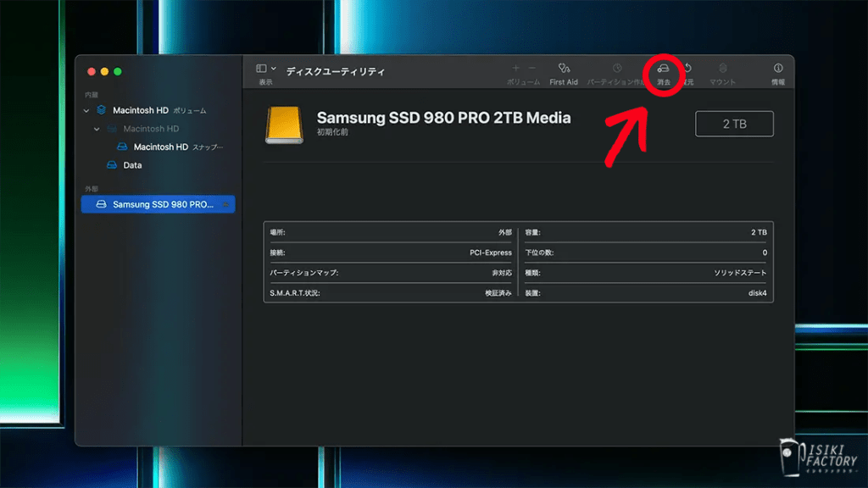Click the Macintosh HD volume stack icon
The width and height of the screenshot is (868, 488).
click(102, 110)
